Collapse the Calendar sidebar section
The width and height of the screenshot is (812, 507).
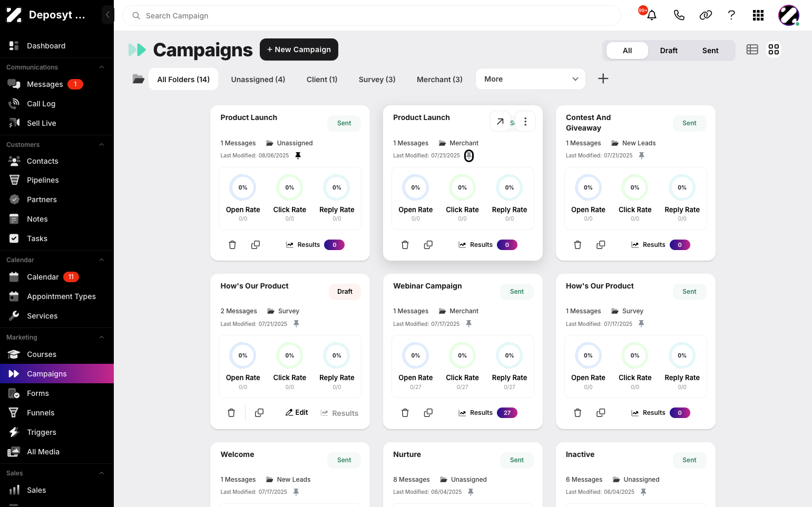(102, 260)
